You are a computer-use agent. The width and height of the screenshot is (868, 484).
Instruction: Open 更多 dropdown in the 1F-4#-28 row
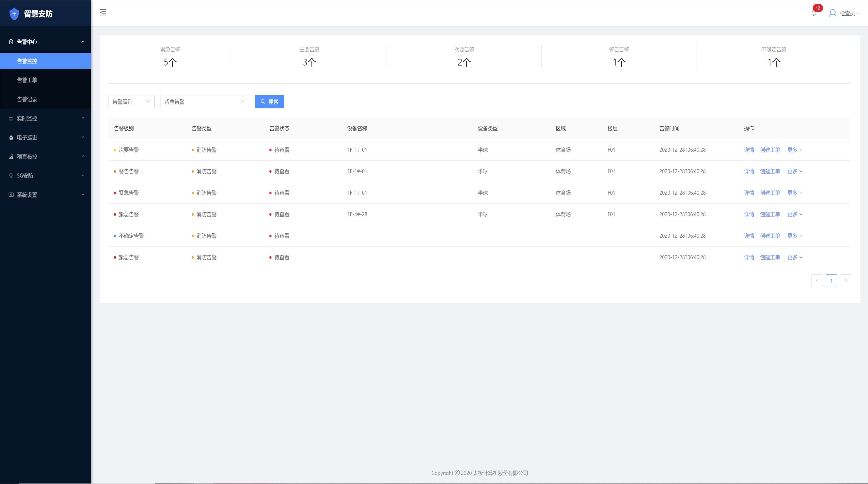(795, 214)
